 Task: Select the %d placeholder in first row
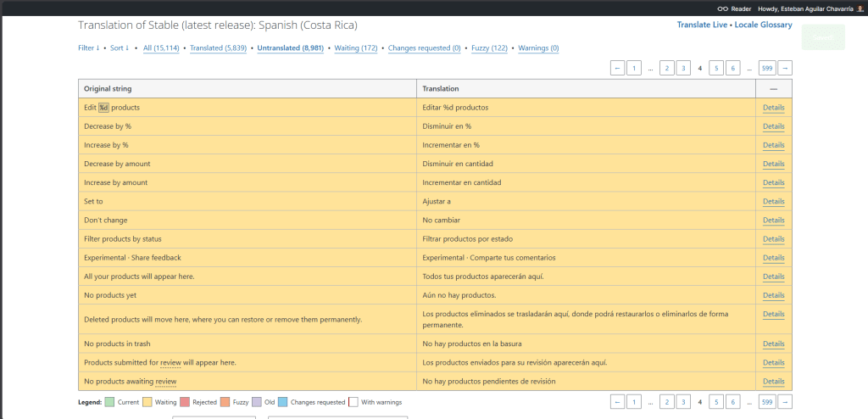(x=104, y=108)
